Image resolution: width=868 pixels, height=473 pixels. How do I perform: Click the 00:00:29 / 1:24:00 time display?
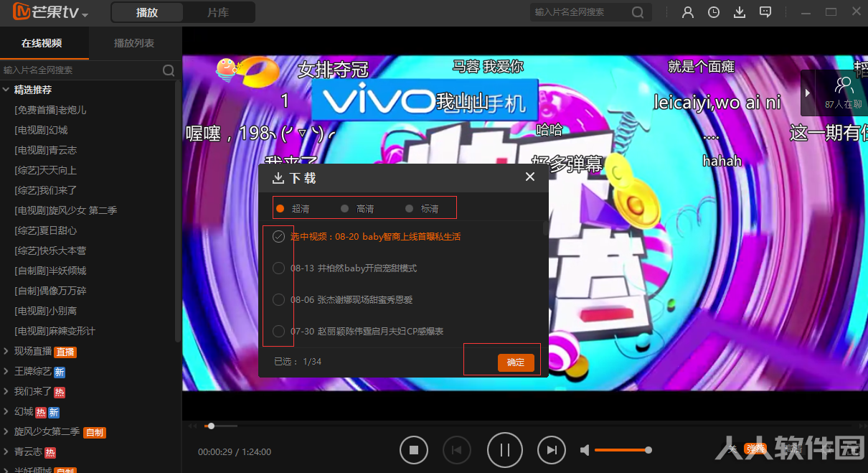(235, 451)
